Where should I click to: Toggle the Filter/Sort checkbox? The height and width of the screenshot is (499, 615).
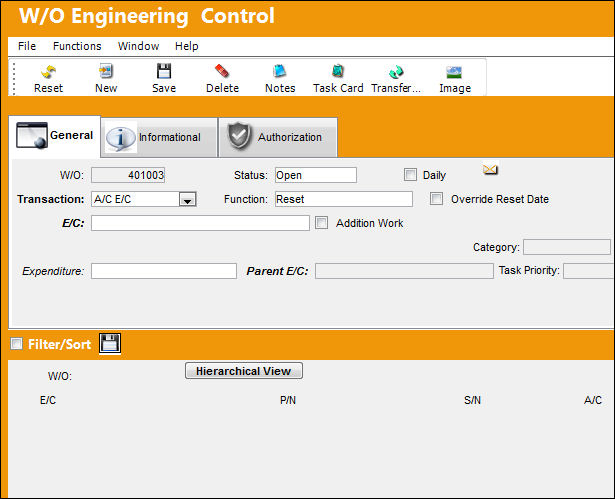[16, 344]
